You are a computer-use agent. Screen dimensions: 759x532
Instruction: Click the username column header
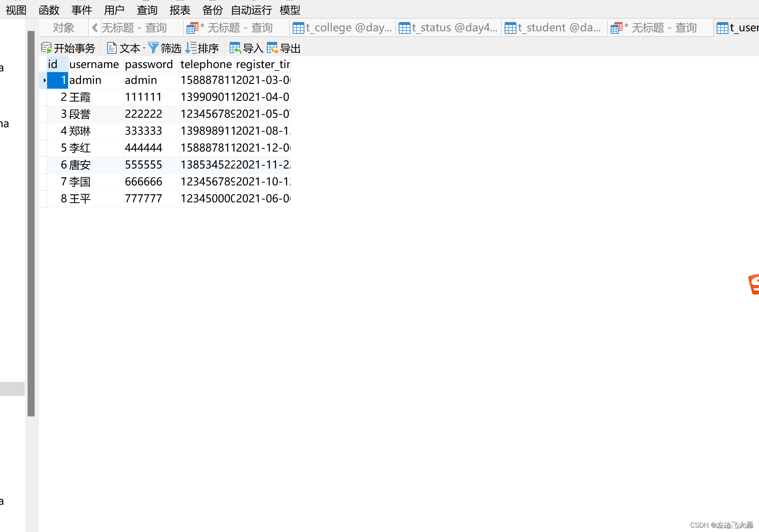click(96, 64)
